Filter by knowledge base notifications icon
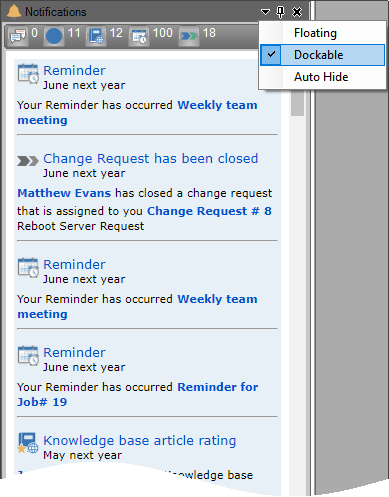The width and height of the screenshot is (389, 497). tap(96, 35)
